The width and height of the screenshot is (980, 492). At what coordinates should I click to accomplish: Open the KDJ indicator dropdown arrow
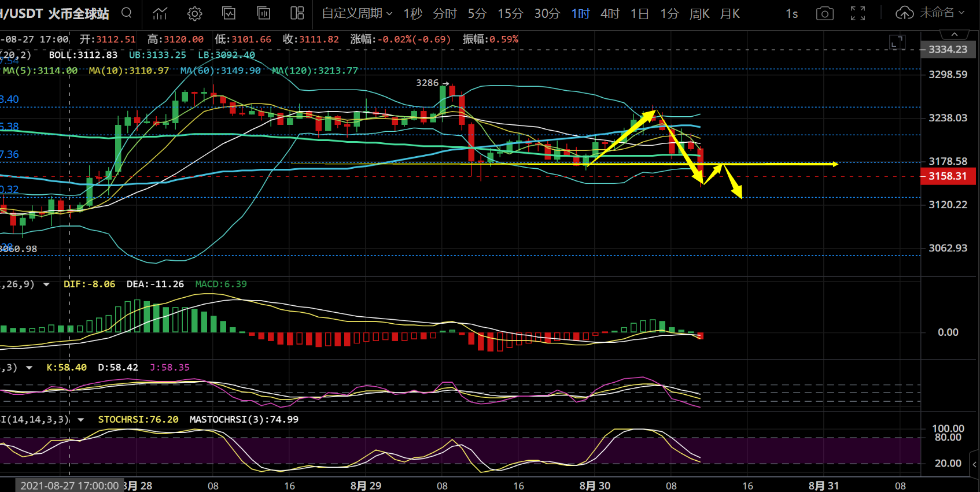pos(29,368)
